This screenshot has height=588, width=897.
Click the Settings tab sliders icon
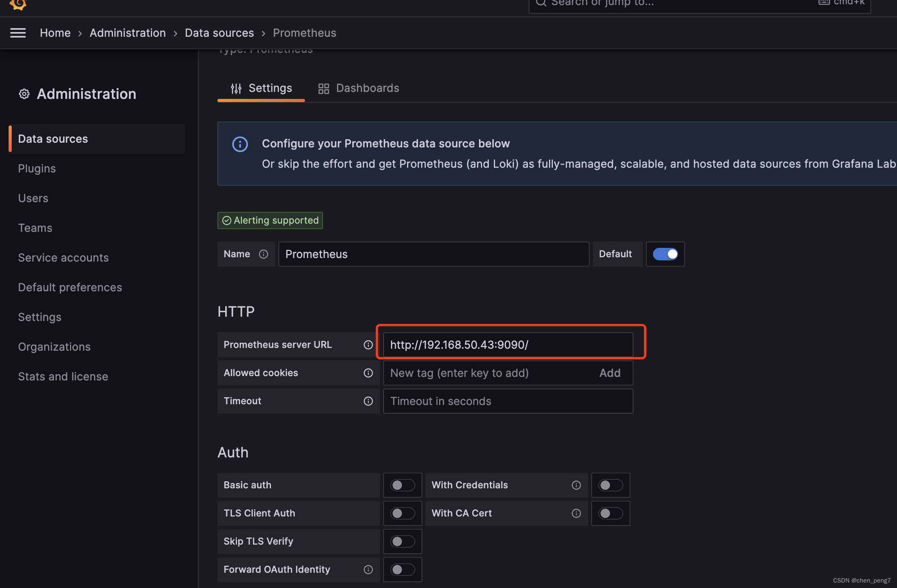pyautogui.click(x=236, y=89)
